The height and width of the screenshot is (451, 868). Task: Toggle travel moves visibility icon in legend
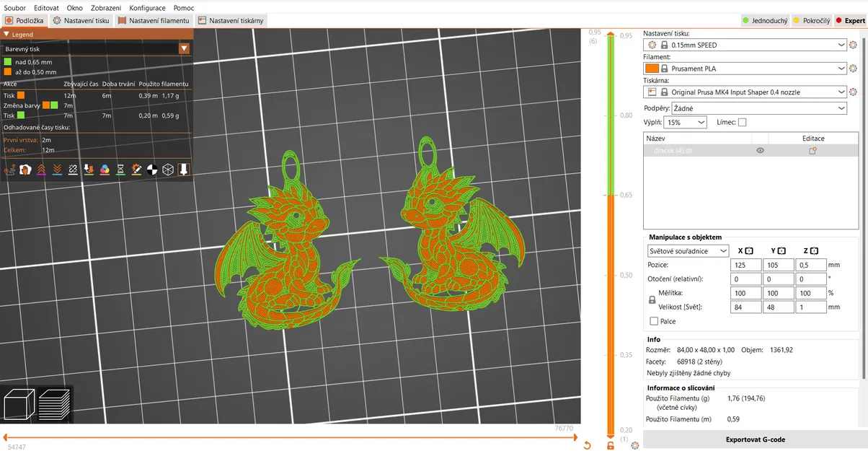click(10, 170)
